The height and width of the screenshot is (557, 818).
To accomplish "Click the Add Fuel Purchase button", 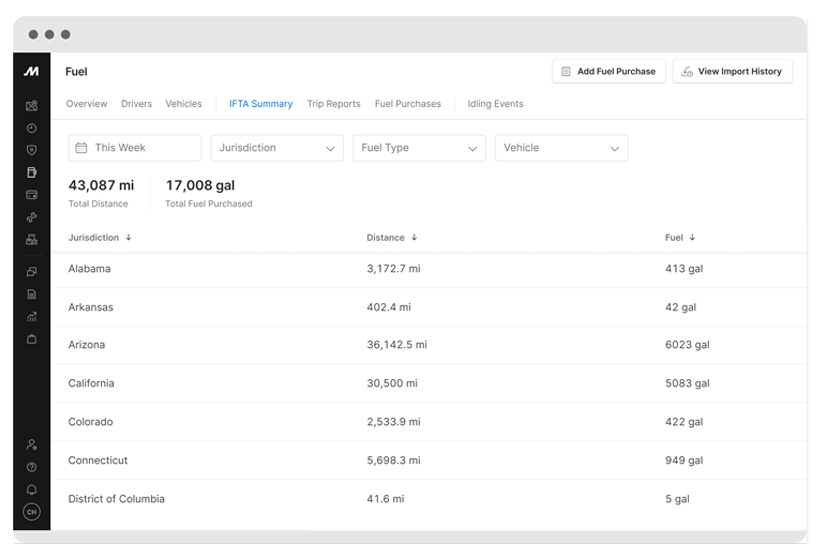I will point(609,71).
